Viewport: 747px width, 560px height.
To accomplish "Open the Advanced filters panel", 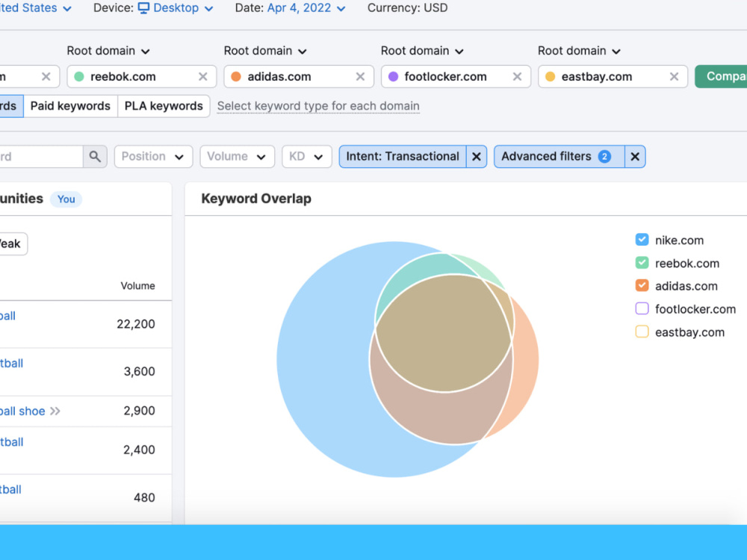I will [x=560, y=157].
